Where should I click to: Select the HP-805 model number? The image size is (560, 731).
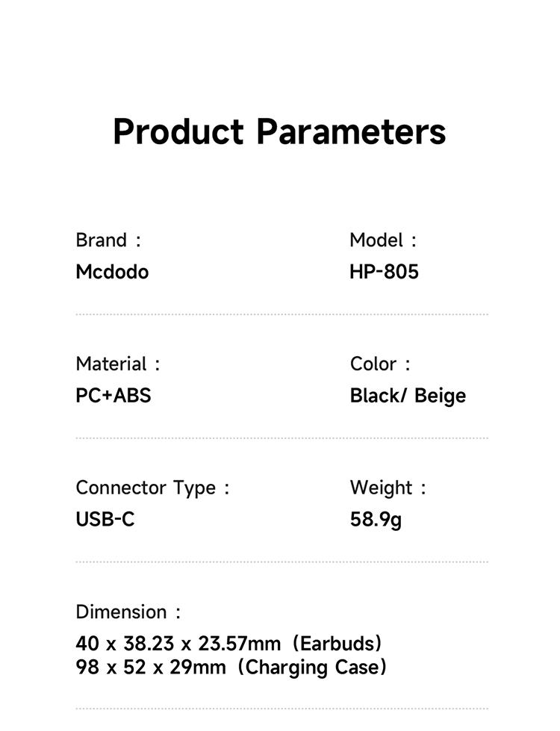point(384,272)
